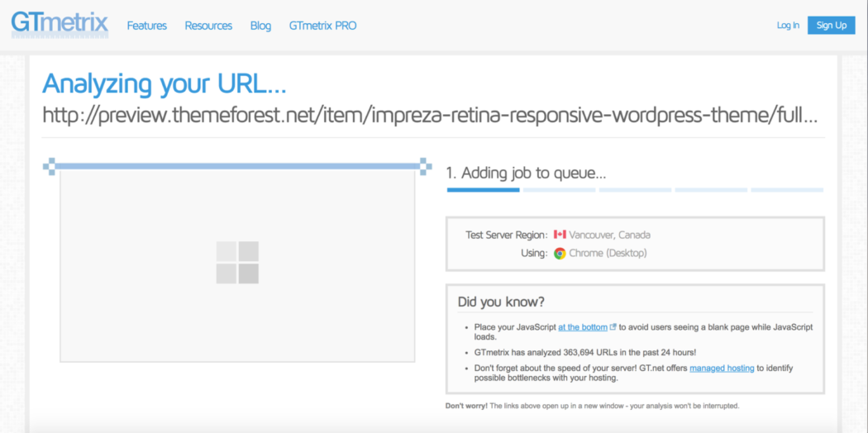Click the "Don't worry!" notice text
The image size is (868, 433).
[593, 406]
